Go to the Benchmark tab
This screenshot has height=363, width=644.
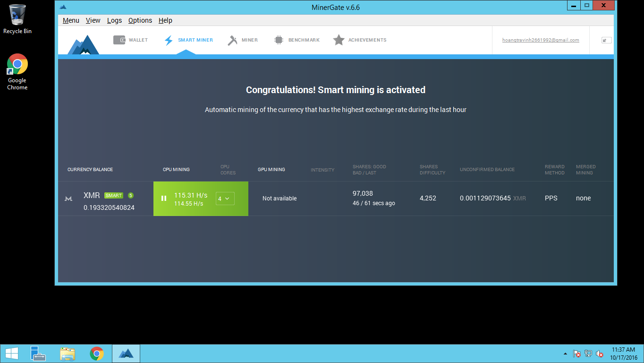tap(297, 40)
